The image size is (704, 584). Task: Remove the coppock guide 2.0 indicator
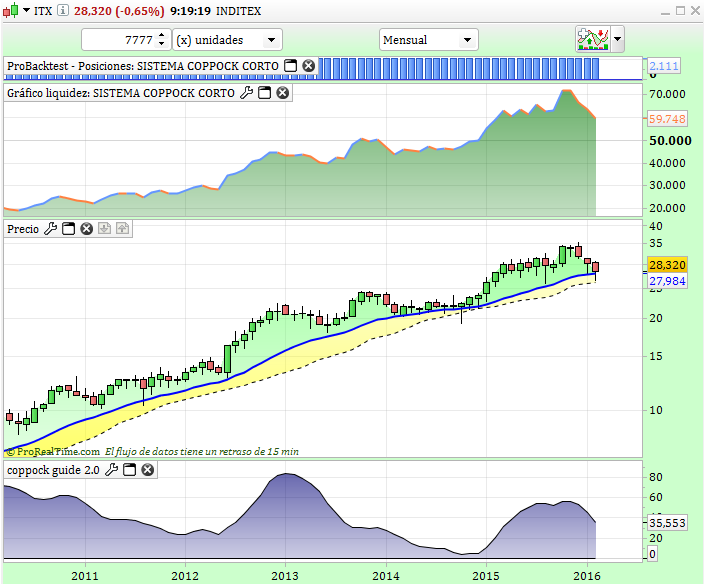(148, 470)
